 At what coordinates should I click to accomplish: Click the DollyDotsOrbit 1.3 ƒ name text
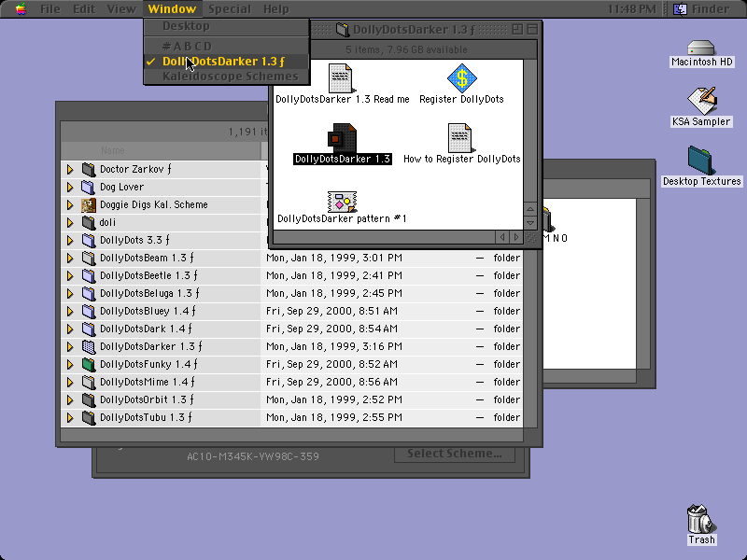pos(147,399)
